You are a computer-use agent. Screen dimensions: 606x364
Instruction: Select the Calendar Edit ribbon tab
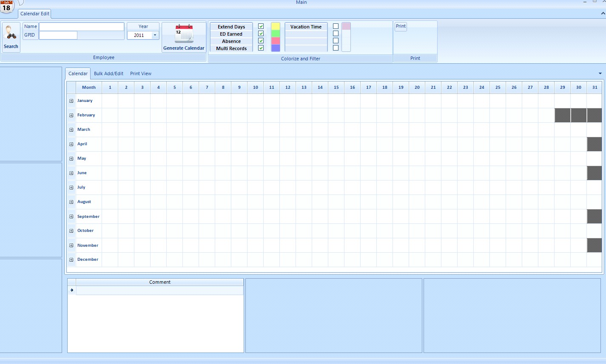(35, 14)
